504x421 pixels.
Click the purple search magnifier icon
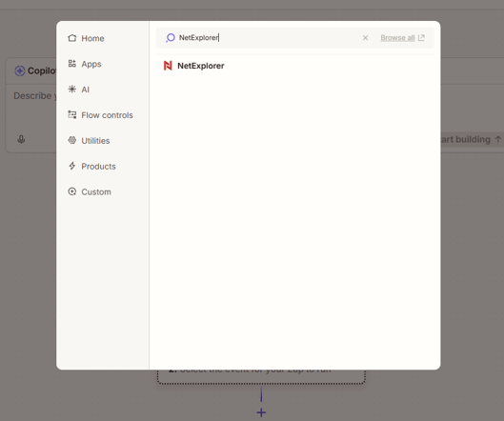[x=170, y=38]
